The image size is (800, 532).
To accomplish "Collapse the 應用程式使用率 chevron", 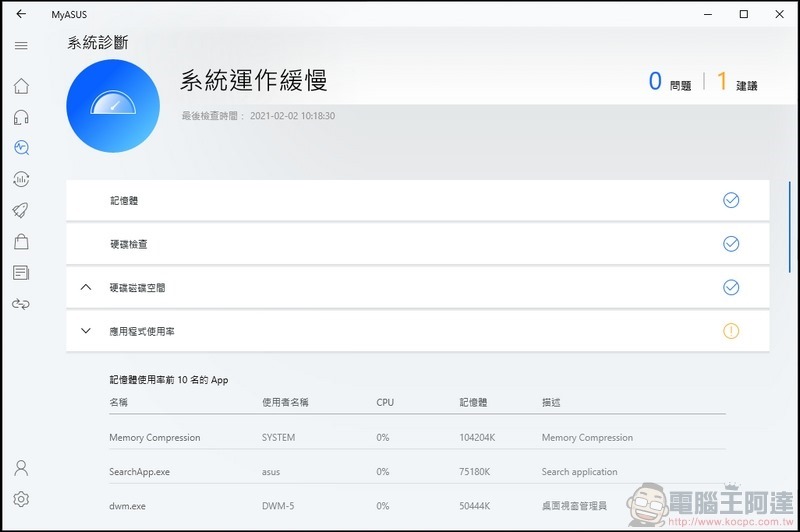I will click(x=86, y=331).
